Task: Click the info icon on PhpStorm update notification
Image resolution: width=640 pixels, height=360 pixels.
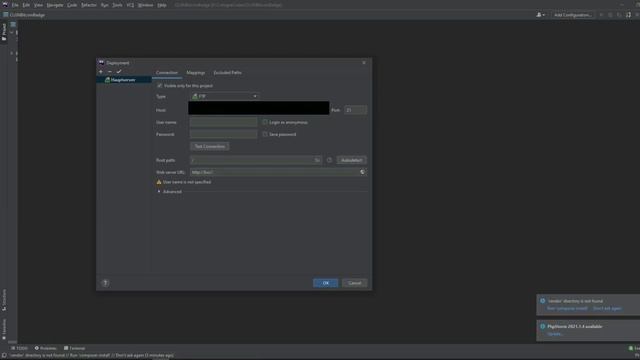Action: click(542, 327)
